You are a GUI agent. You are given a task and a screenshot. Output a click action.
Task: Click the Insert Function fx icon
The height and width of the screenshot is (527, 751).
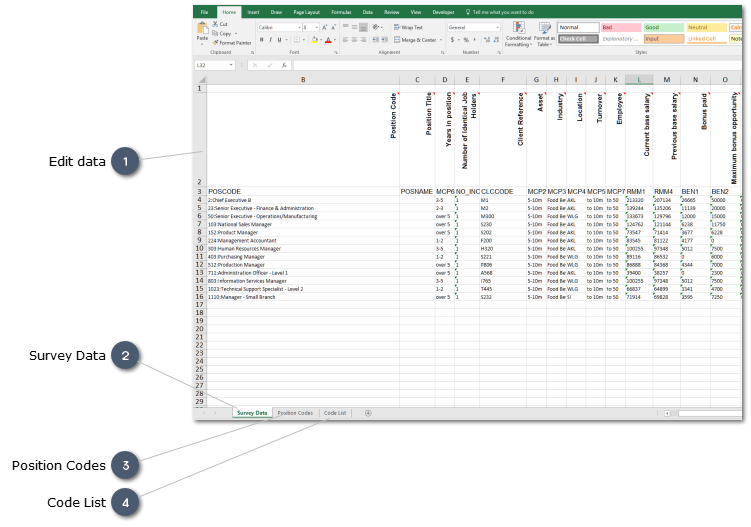(x=284, y=65)
